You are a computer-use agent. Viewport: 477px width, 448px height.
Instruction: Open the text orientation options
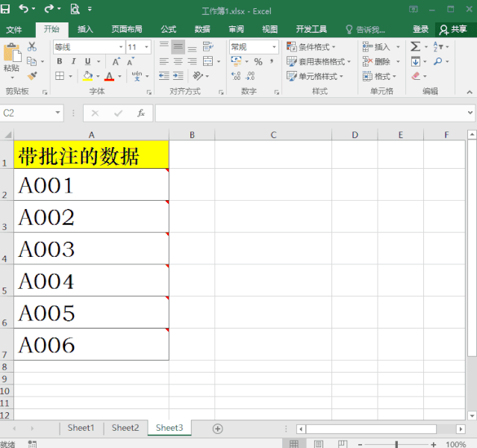click(x=198, y=75)
